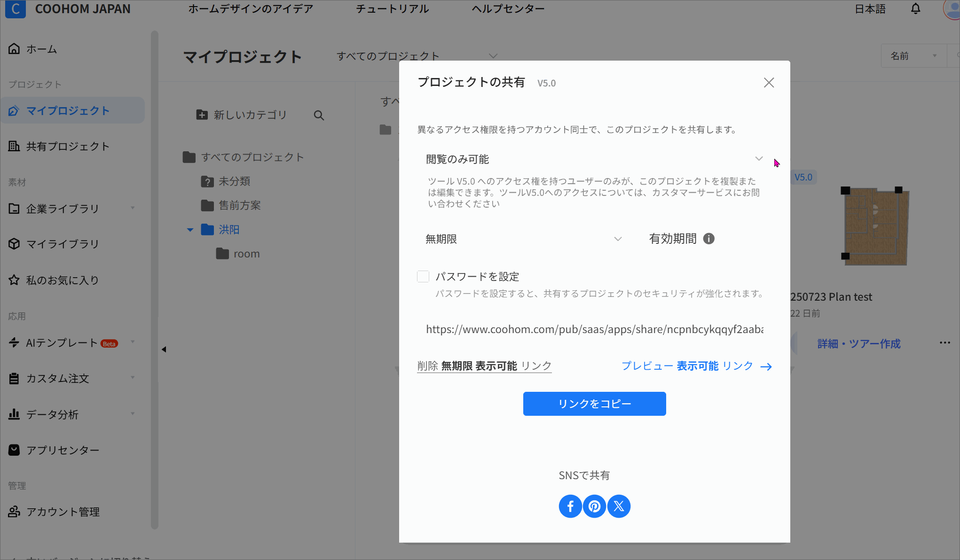Select the room folder label
This screenshot has width=960, height=560.
point(247,254)
